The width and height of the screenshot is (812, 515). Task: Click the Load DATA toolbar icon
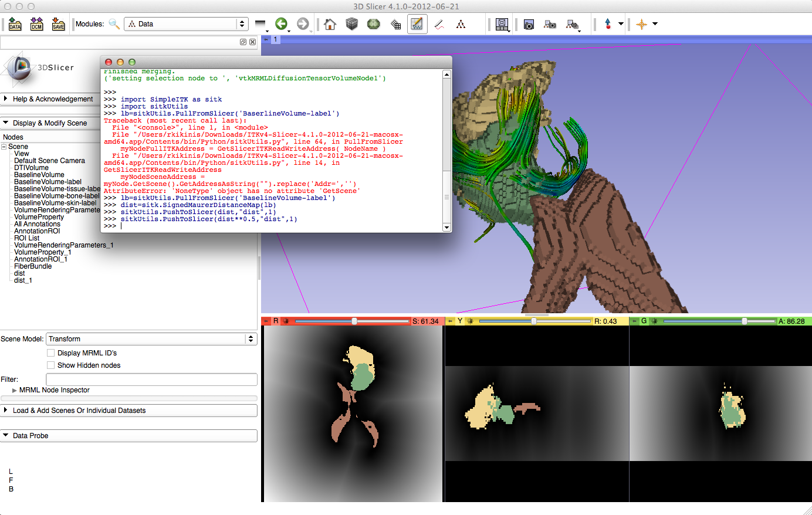15,24
